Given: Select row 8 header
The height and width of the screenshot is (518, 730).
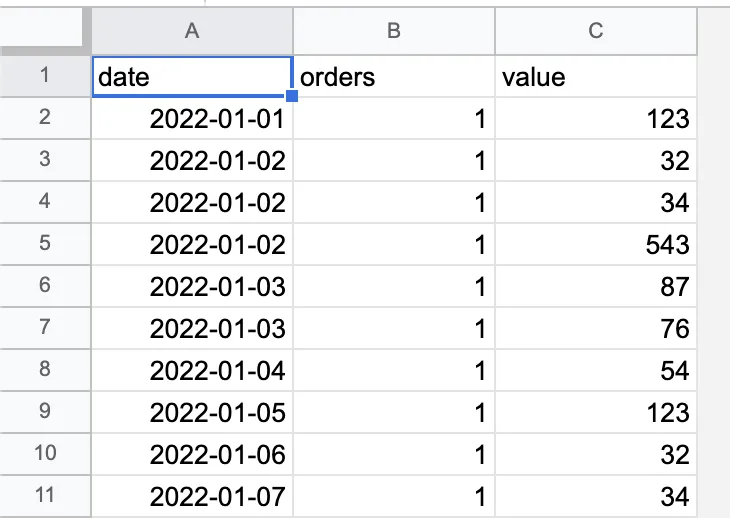Looking at the screenshot, I should tap(45, 371).
